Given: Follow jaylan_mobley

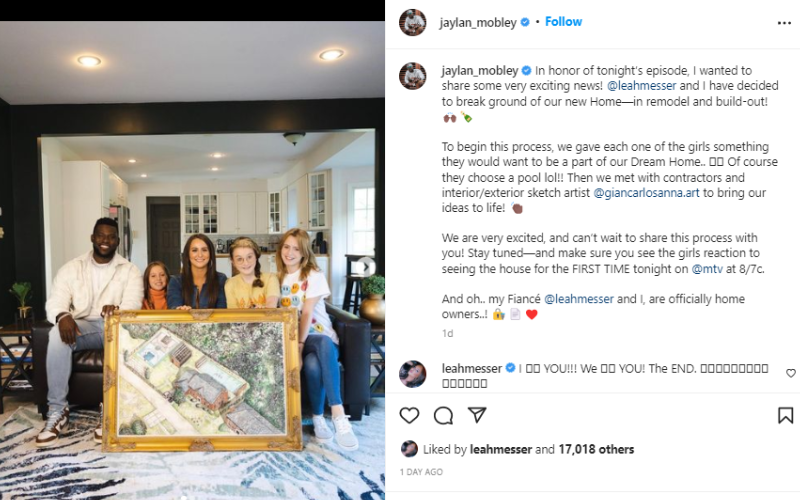Looking at the screenshot, I should pyautogui.click(x=563, y=22).
